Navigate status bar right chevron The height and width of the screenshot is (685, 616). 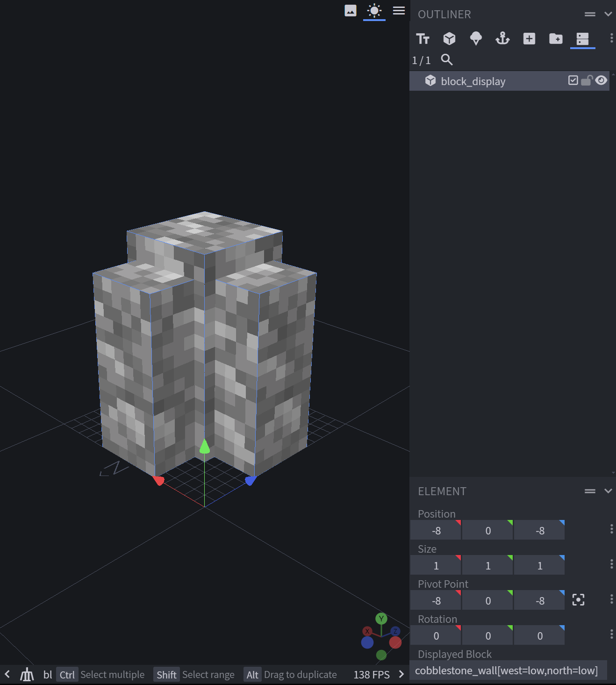(x=401, y=674)
